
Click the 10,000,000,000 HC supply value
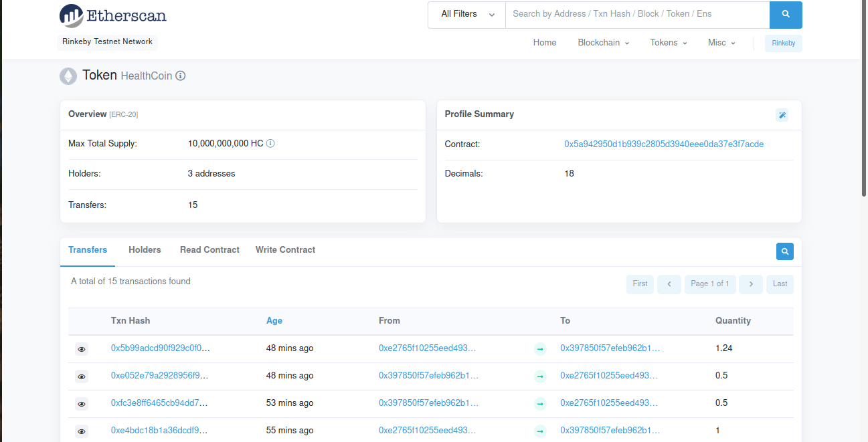pos(226,144)
